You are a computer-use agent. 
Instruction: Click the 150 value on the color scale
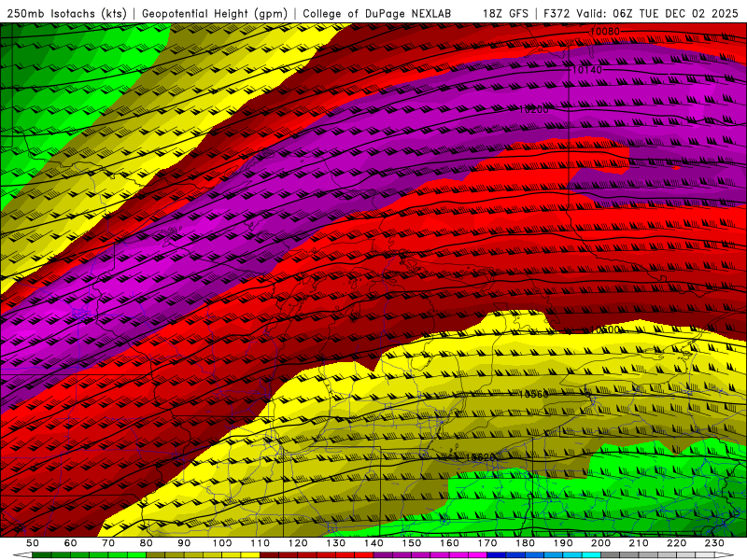(412, 543)
